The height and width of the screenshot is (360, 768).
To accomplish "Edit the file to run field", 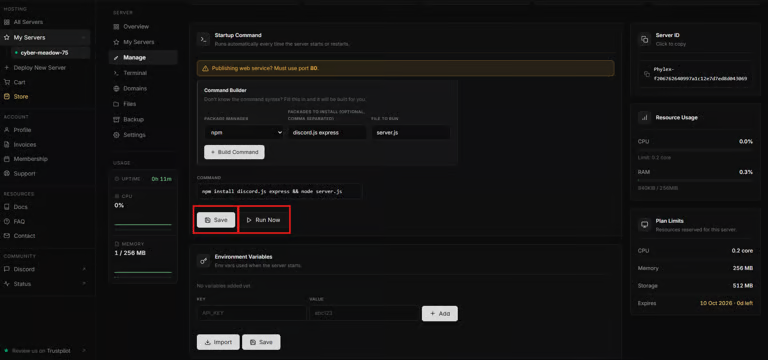I will [410, 132].
